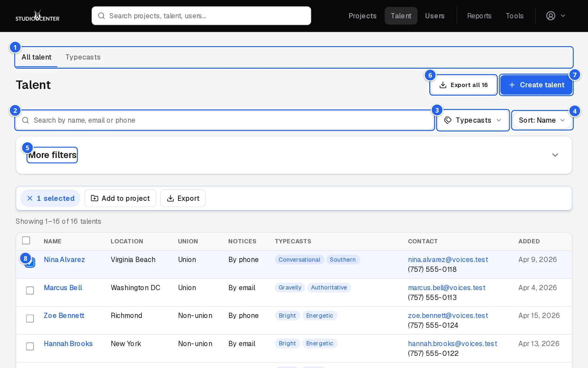This screenshot has width=588, height=368.
Task: Open Nina Alvarez's talent profile link
Action: 64,260
